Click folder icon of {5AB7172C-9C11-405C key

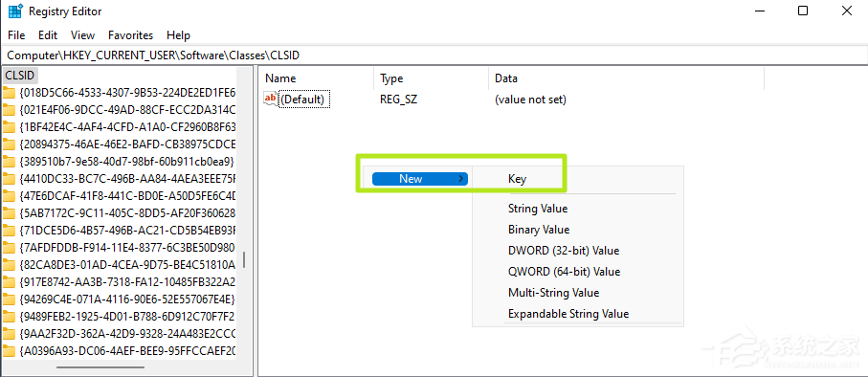[x=9, y=213]
